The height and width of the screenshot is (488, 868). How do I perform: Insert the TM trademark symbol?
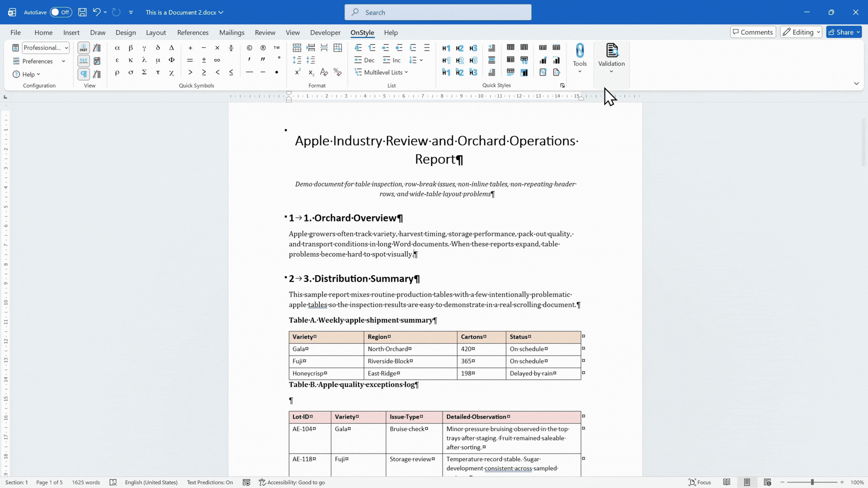[x=277, y=48]
